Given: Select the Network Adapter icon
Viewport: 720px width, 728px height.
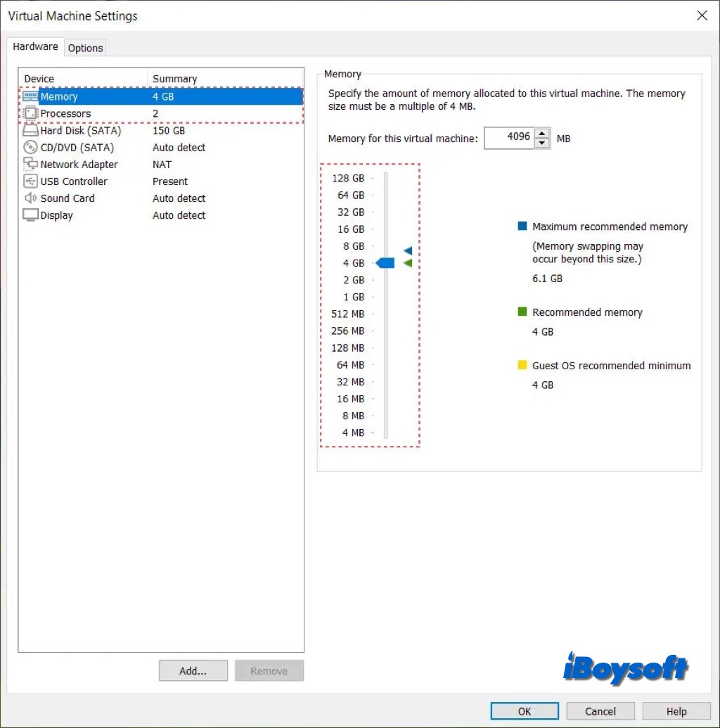Looking at the screenshot, I should click(30, 165).
